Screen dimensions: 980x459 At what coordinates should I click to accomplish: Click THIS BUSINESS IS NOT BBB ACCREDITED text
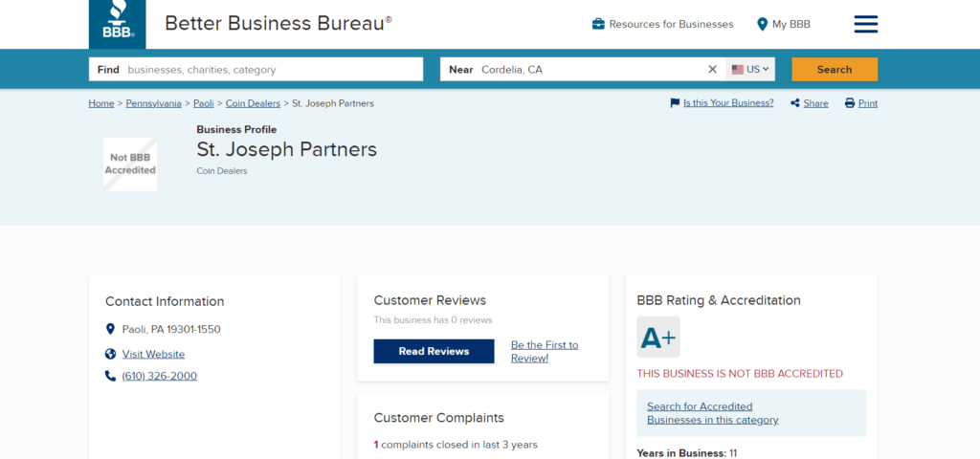[x=740, y=374]
